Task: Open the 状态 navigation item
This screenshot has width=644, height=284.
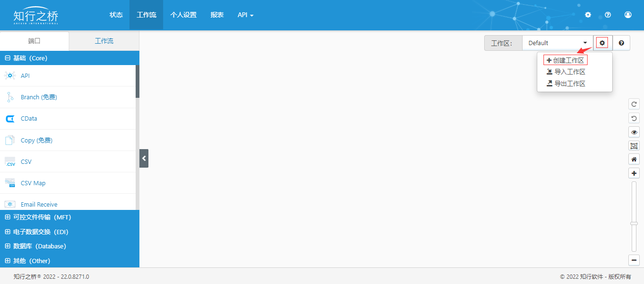Action: pyautogui.click(x=116, y=15)
